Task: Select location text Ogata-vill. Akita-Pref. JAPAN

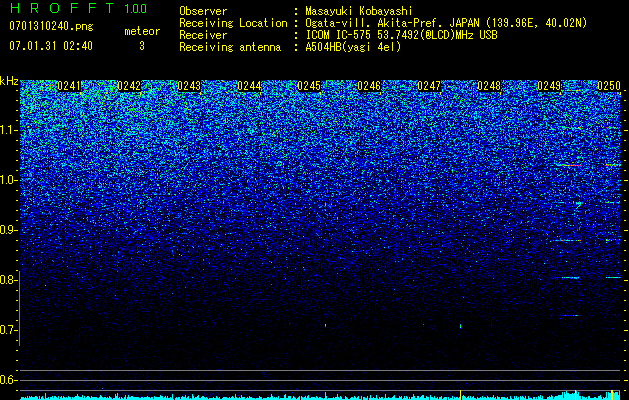Action: click(x=392, y=23)
